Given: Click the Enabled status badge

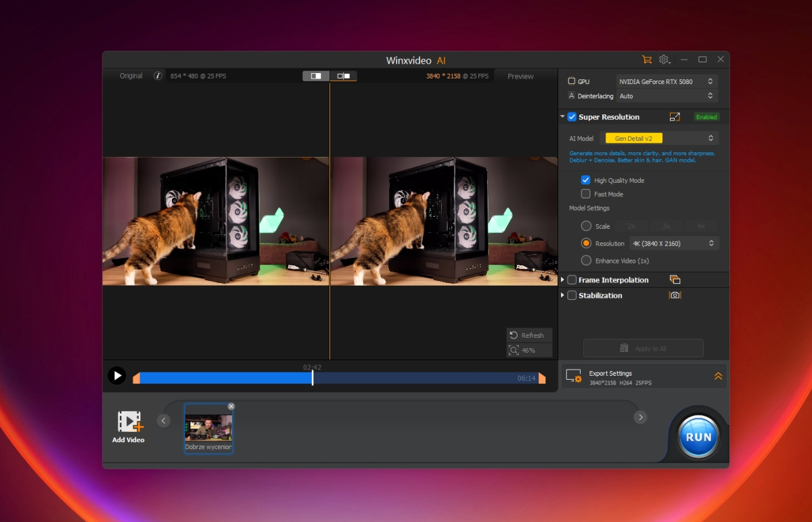Looking at the screenshot, I should (x=706, y=117).
